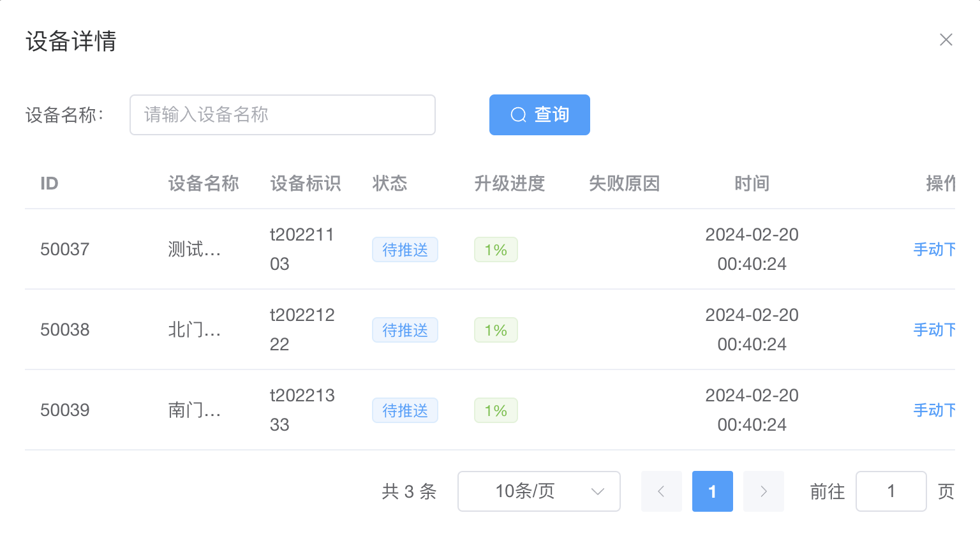Screen dimensions: 980x536
Task: Click 1% progress tag for 50039
Action: (496, 410)
